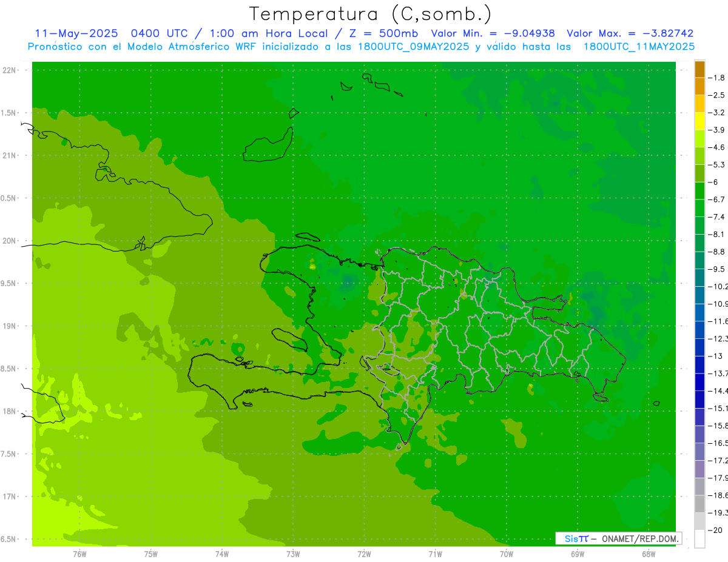Click the '-15.8' colorbar value

pos(718,426)
